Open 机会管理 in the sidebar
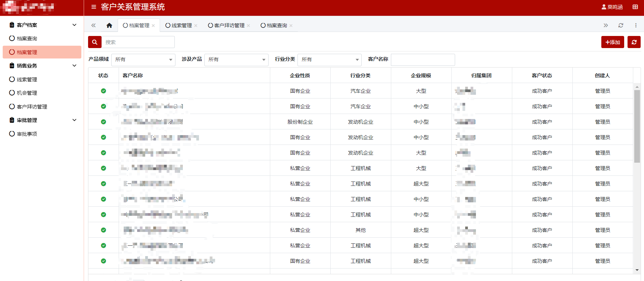 coord(42,93)
